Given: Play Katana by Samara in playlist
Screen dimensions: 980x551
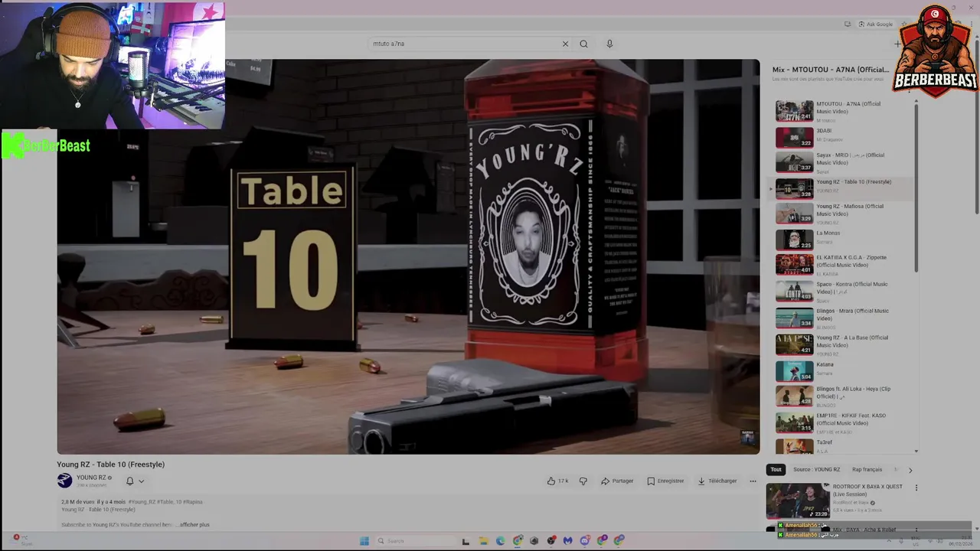Looking at the screenshot, I should [x=842, y=371].
